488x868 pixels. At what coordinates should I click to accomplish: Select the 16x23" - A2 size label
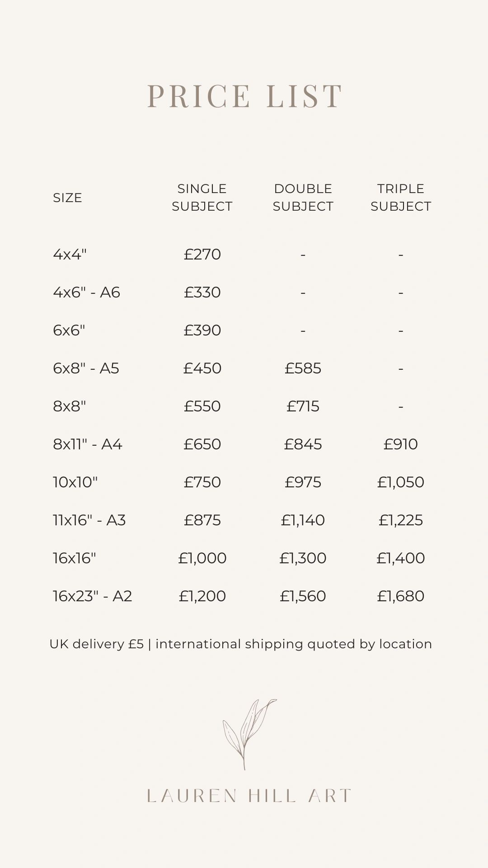point(92,596)
